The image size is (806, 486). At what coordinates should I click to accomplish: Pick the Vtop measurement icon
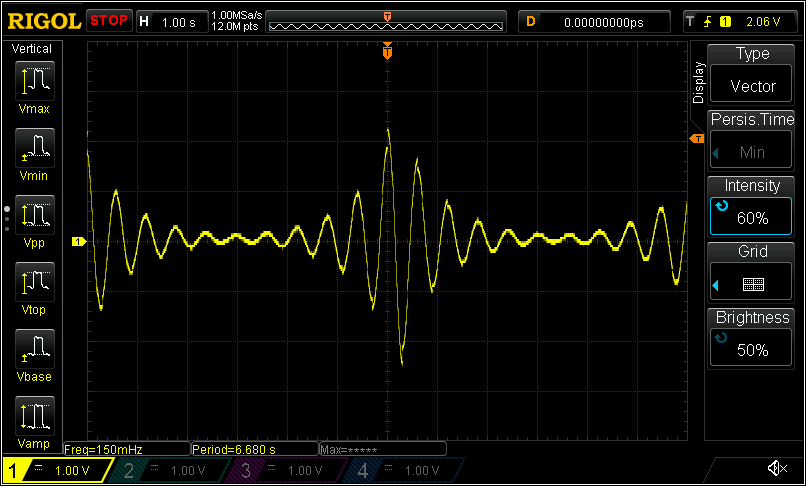point(33,285)
